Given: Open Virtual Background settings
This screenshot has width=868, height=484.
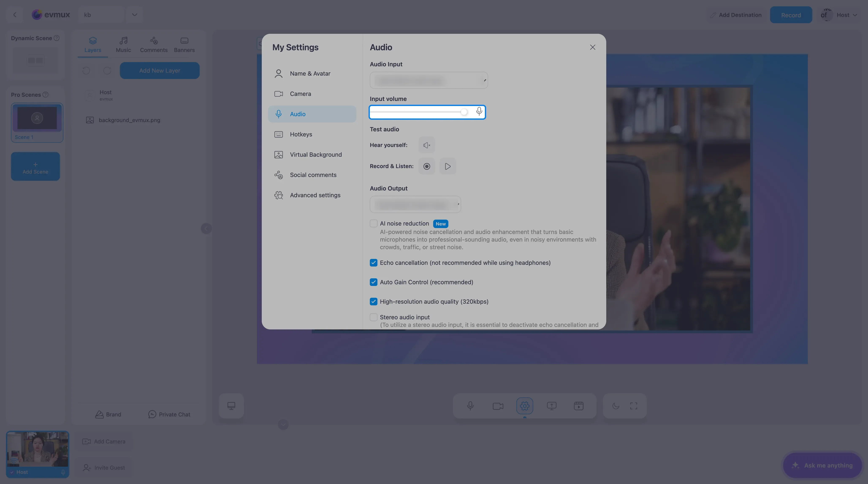Looking at the screenshot, I should (x=312, y=154).
